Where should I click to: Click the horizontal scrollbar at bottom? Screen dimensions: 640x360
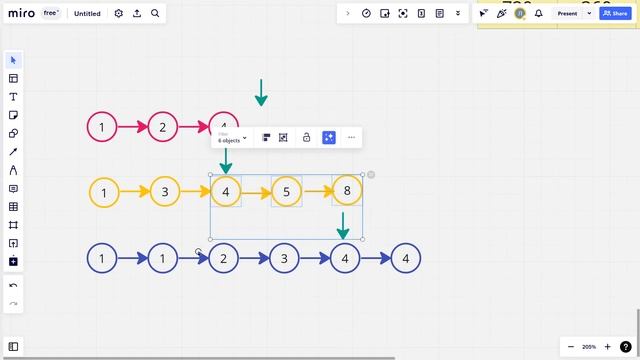point(198,358)
